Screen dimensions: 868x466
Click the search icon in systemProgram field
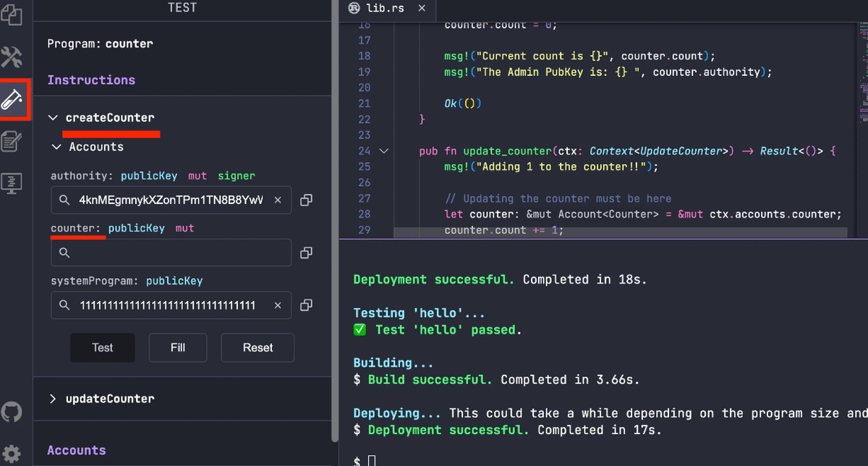point(64,305)
